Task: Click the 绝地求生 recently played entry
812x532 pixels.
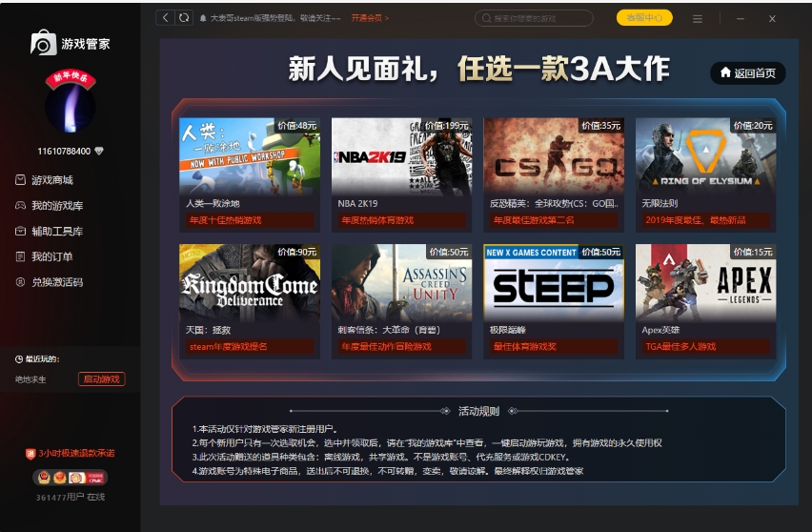Action: pyautogui.click(x=30, y=379)
